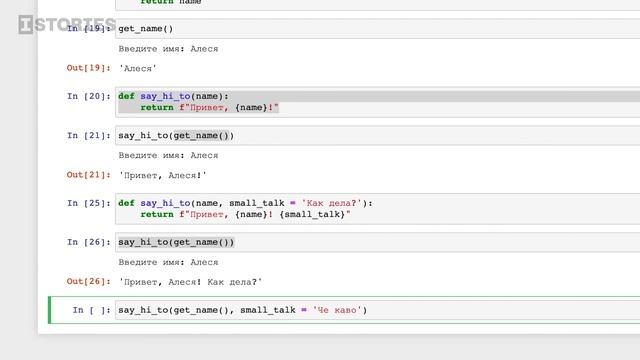
Task: Click the In [19]: prompt label
Action: coord(89,29)
